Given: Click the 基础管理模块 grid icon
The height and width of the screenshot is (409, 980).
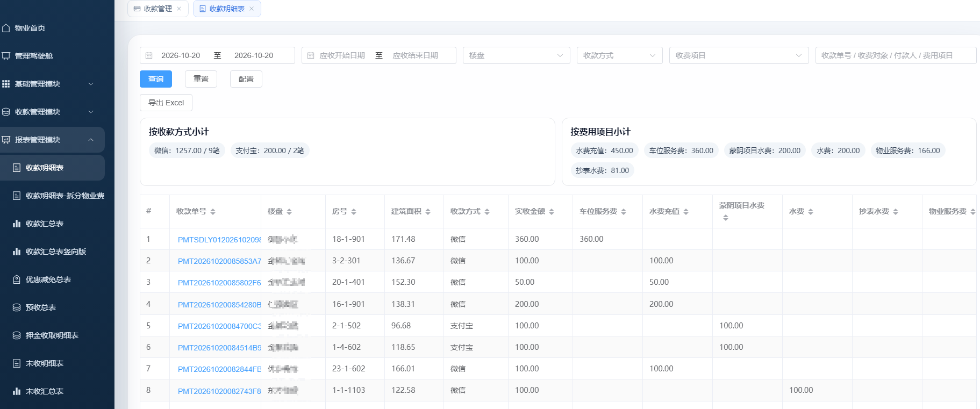Looking at the screenshot, I should point(6,84).
